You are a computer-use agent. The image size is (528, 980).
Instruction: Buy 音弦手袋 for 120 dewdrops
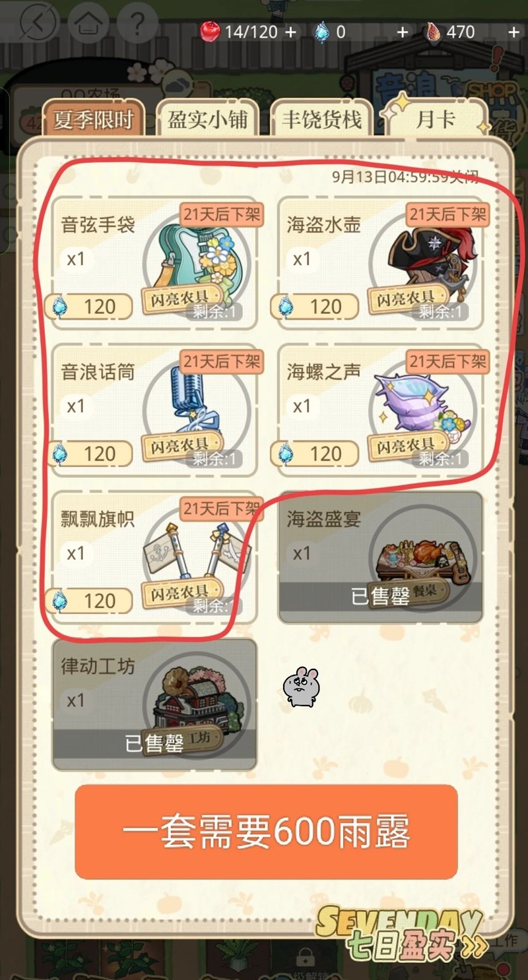[x=90, y=307]
